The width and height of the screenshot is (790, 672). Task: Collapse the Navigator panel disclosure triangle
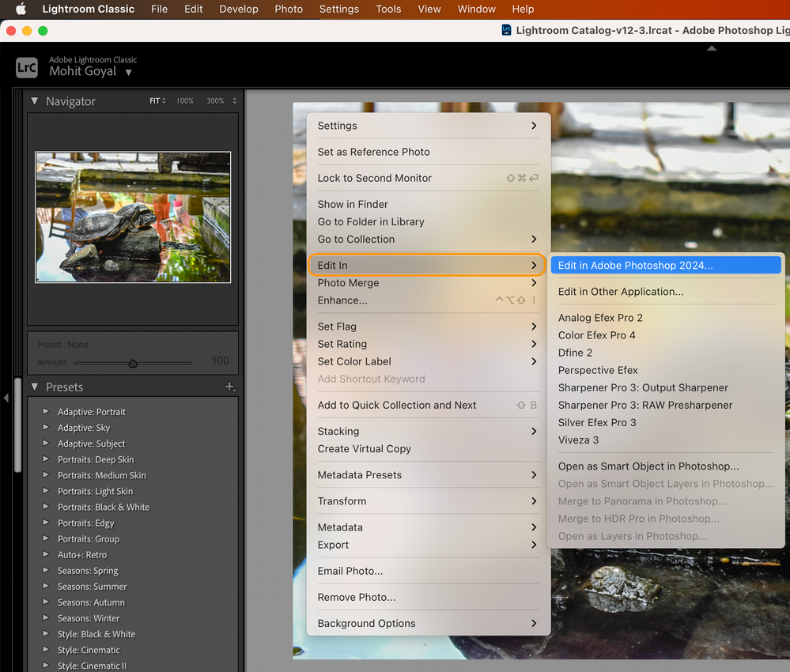[x=35, y=101]
